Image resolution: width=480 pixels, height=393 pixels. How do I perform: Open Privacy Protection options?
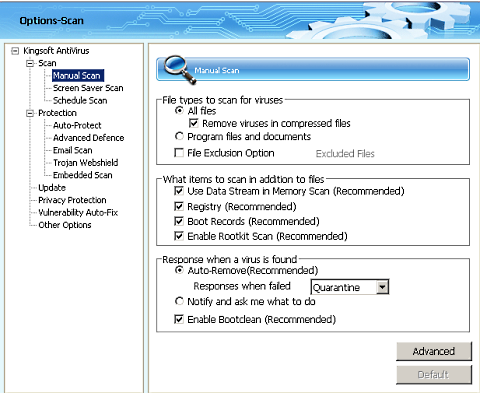72,200
